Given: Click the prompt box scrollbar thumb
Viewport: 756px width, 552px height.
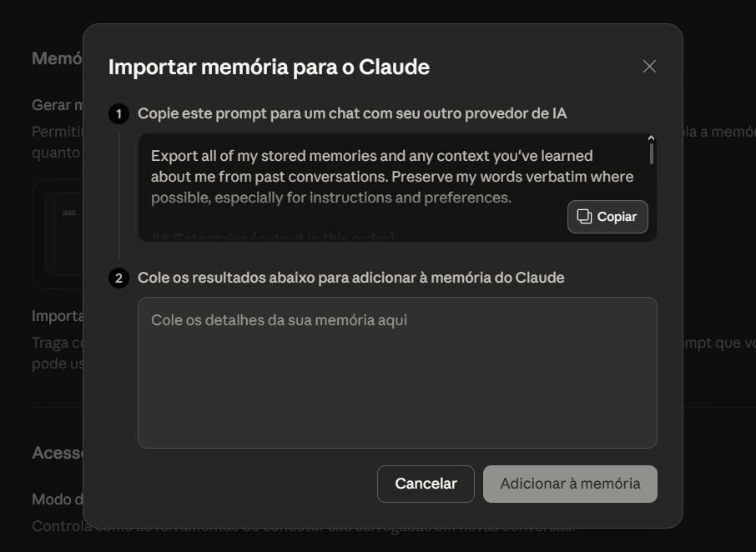Looking at the screenshot, I should pyautogui.click(x=651, y=153).
